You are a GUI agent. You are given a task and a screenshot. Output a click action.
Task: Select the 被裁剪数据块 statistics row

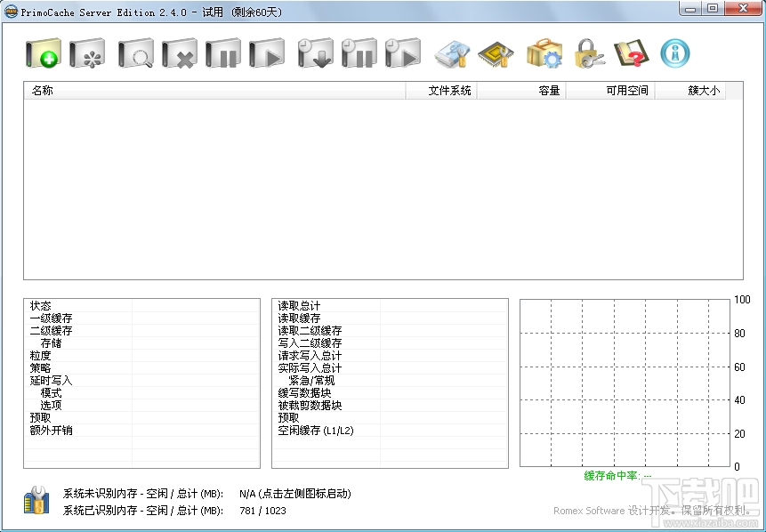[390, 406]
